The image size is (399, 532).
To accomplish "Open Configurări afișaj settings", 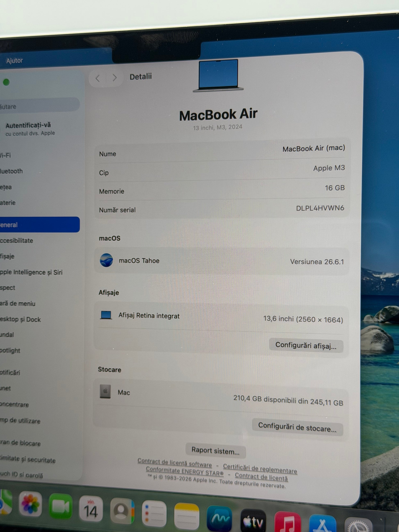I will 306,346.
